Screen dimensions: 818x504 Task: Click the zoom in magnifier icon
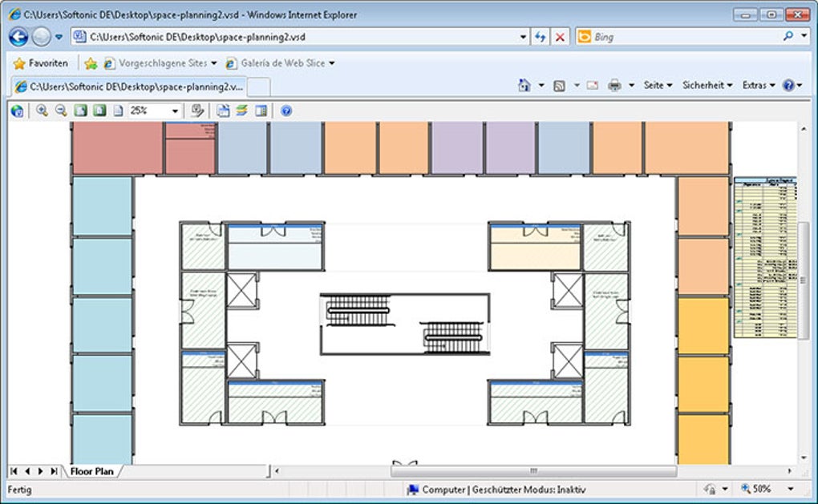pyautogui.click(x=42, y=111)
